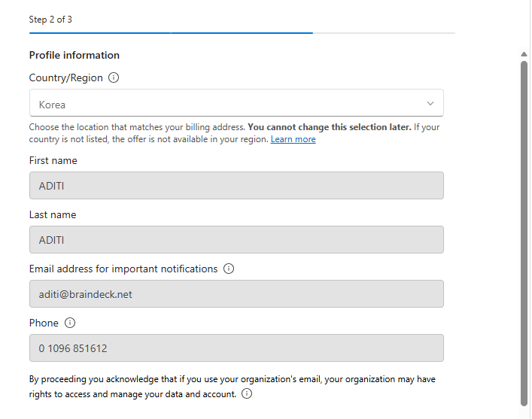
Task: Open the Learn more link
Action: pos(293,139)
